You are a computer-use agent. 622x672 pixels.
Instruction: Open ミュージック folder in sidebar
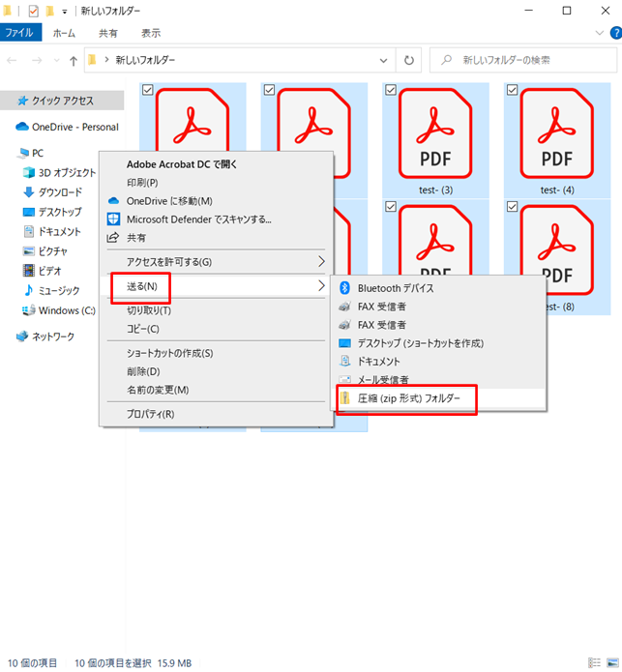pyautogui.click(x=59, y=290)
